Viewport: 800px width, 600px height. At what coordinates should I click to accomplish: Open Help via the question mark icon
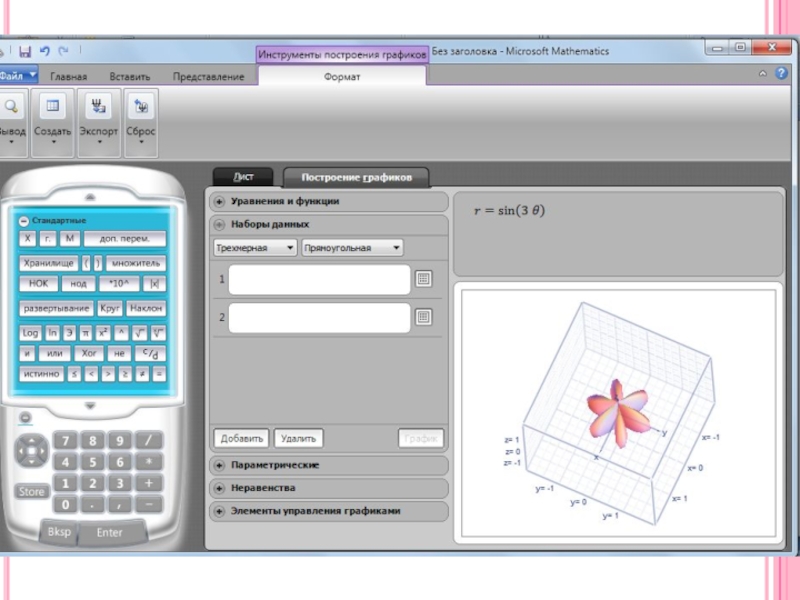[x=781, y=73]
